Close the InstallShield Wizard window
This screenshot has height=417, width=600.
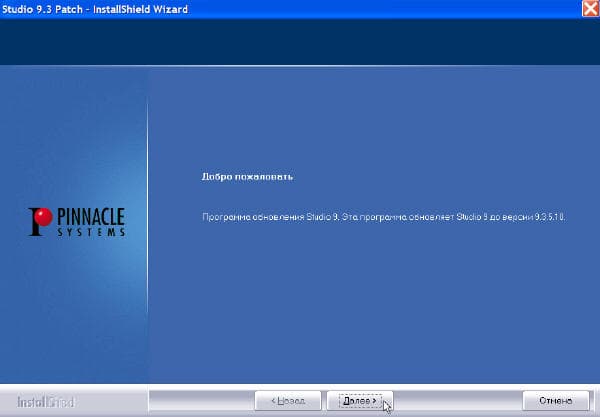tap(590, 8)
